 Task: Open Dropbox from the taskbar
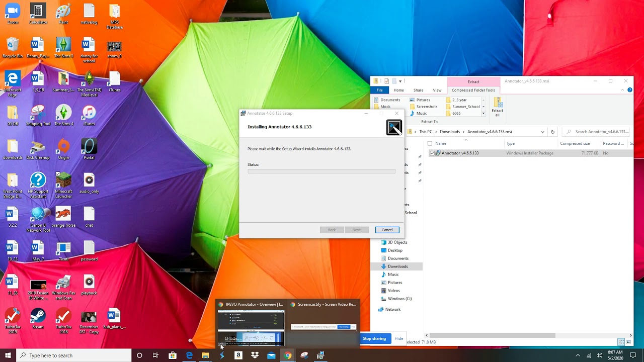point(255,355)
